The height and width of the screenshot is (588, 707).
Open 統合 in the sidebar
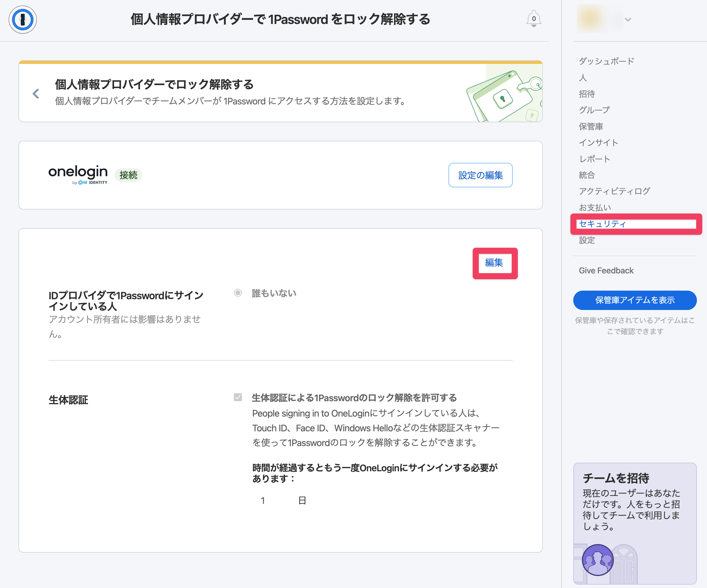pos(587,175)
